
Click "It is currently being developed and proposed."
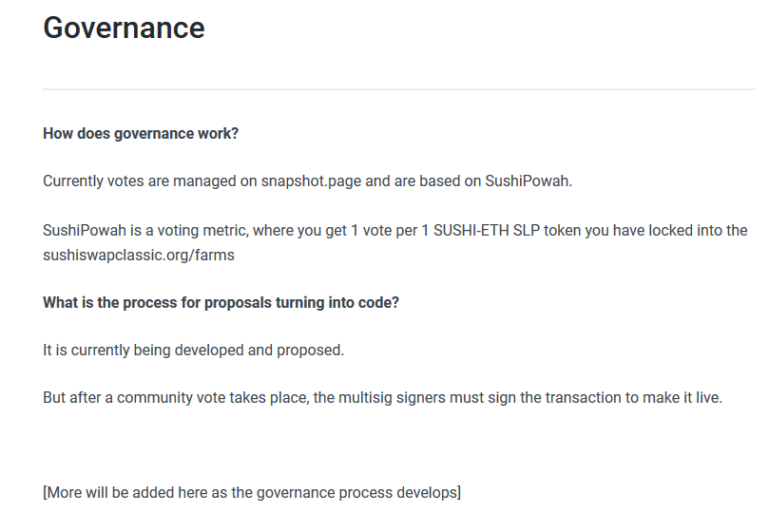coord(194,351)
